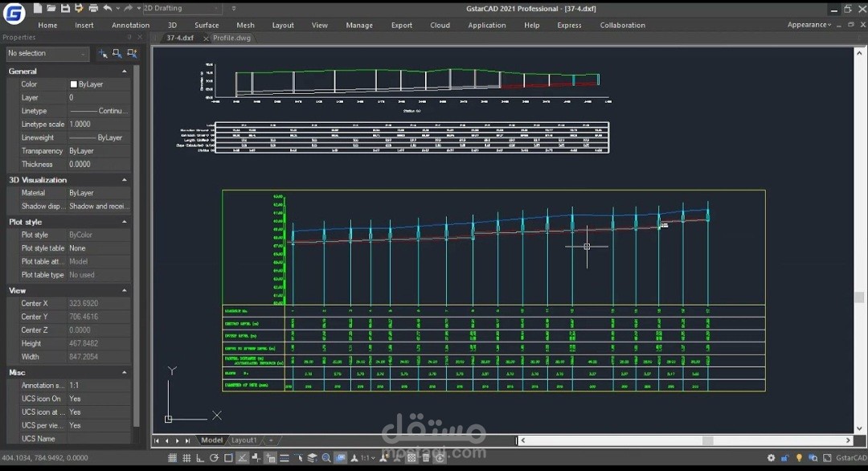Image resolution: width=868 pixels, height=471 pixels.
Task: Create a new drawing with the New icon
Action: (38, 8)
